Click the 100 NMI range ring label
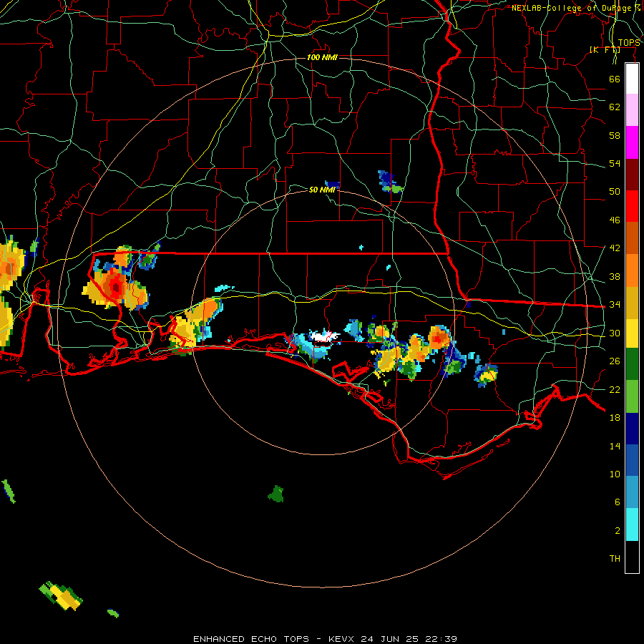Image resolution: width=644 pixels, height=644 pixels. (322, 57)
